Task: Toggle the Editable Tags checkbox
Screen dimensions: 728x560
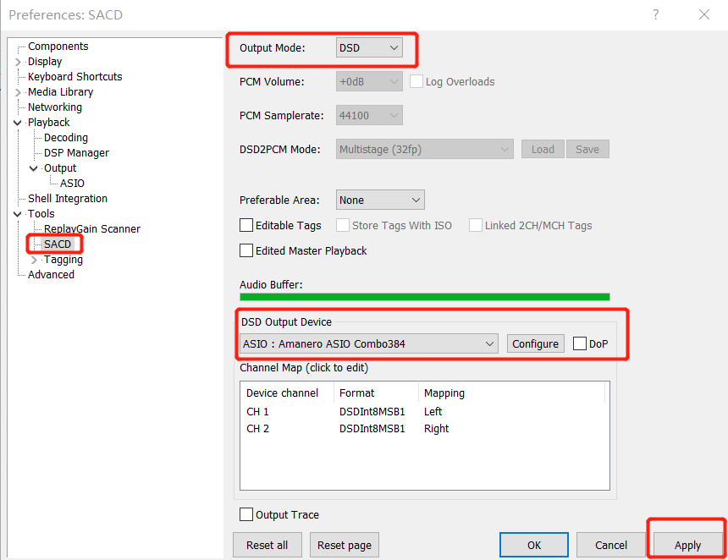Action: click(x=247, y=226)
